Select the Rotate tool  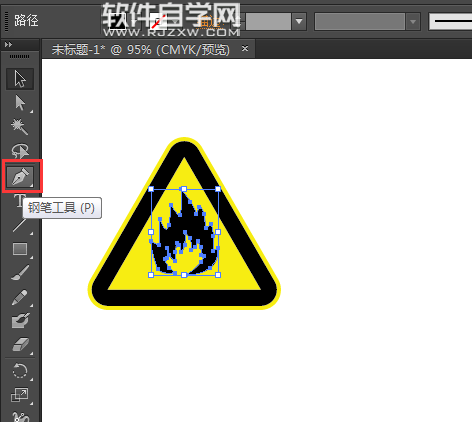point(20,371)
